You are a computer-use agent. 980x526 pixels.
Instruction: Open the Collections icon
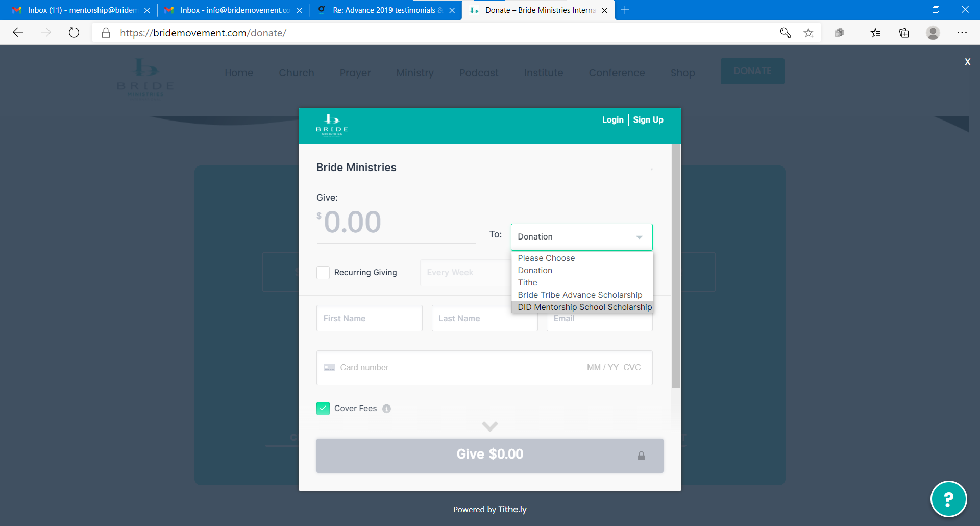(904, 33)
